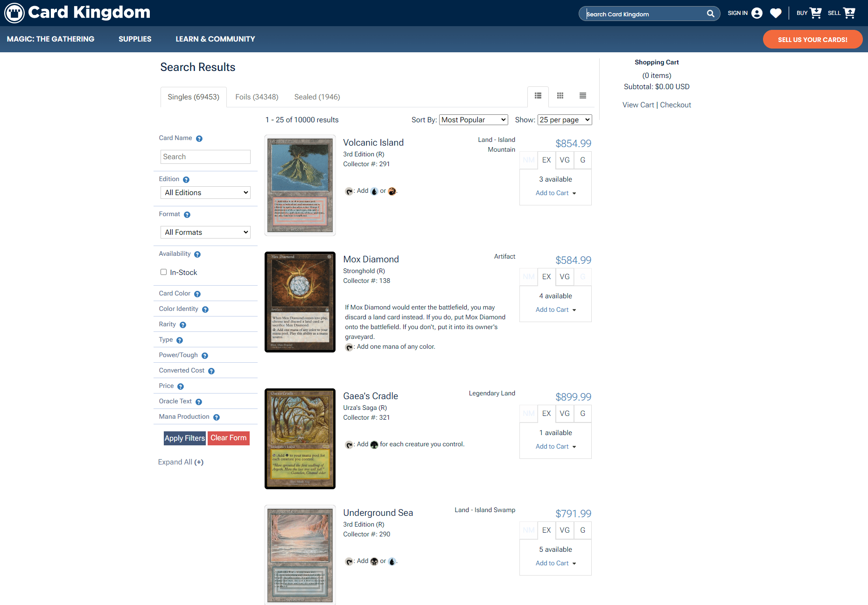This screenshot has height=605, width=868.
Task: Open the Supplies menu
Action: pos(135,39)
